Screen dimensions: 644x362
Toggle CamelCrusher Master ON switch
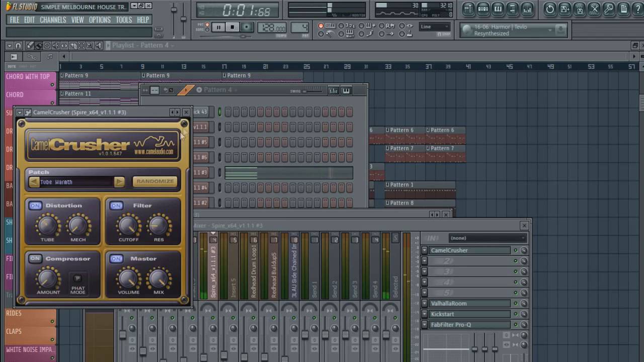click(x=116, y=259)
